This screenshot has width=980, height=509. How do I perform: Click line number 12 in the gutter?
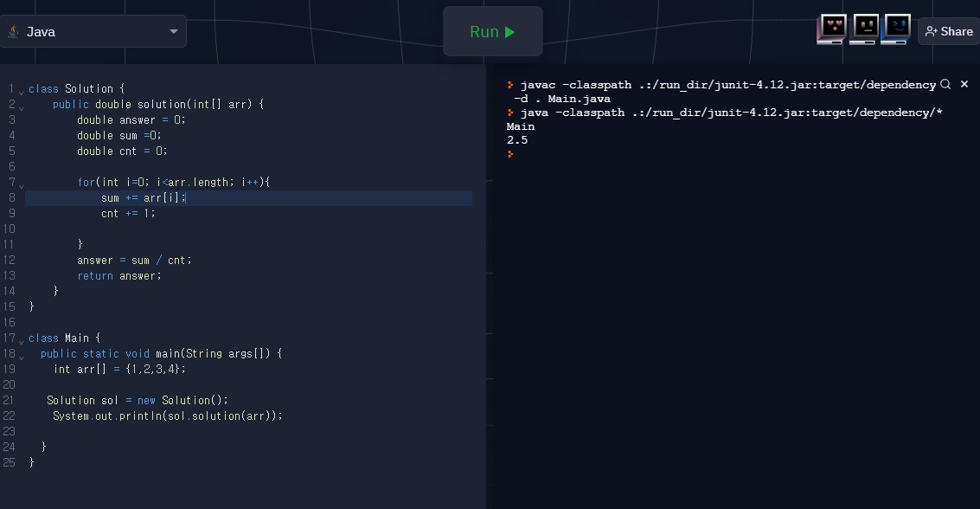pos(10,260)
